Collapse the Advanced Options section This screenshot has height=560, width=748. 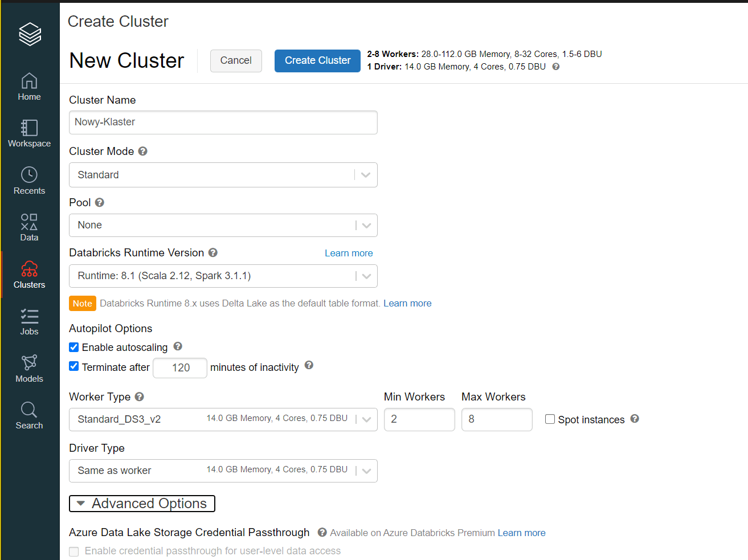[x=141, y=504]
